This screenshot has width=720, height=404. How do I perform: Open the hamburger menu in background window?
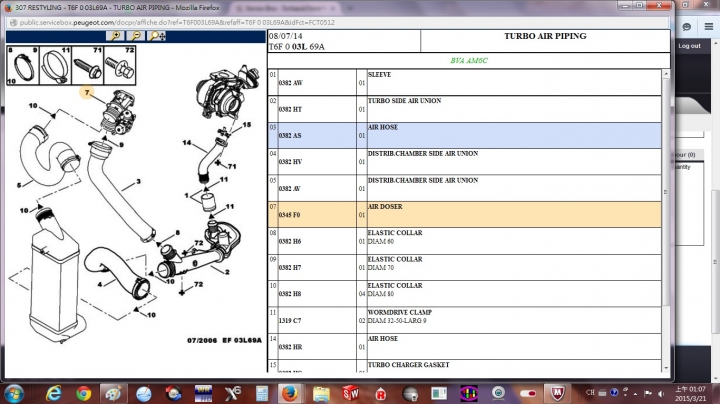[x=709, y=27]
